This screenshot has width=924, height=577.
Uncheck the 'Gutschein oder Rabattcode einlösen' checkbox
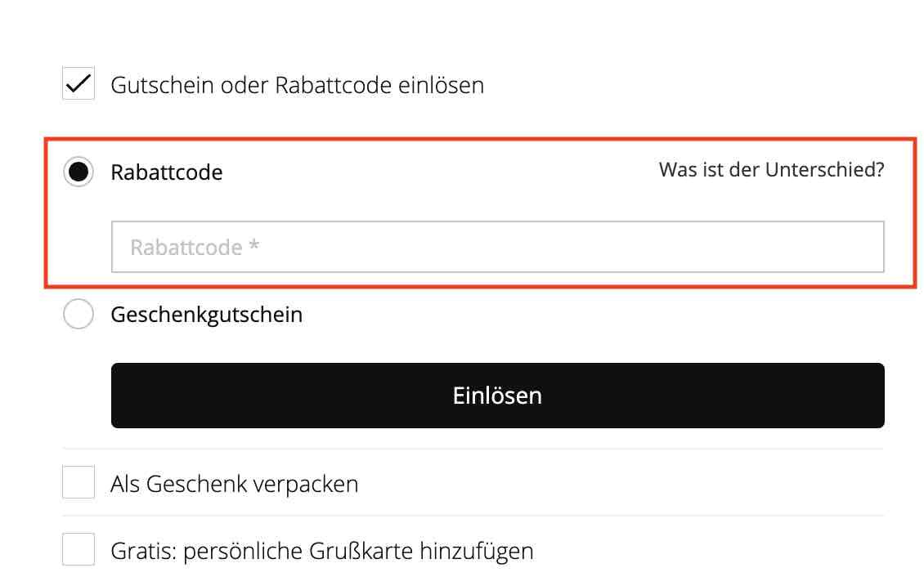(78, 83)
